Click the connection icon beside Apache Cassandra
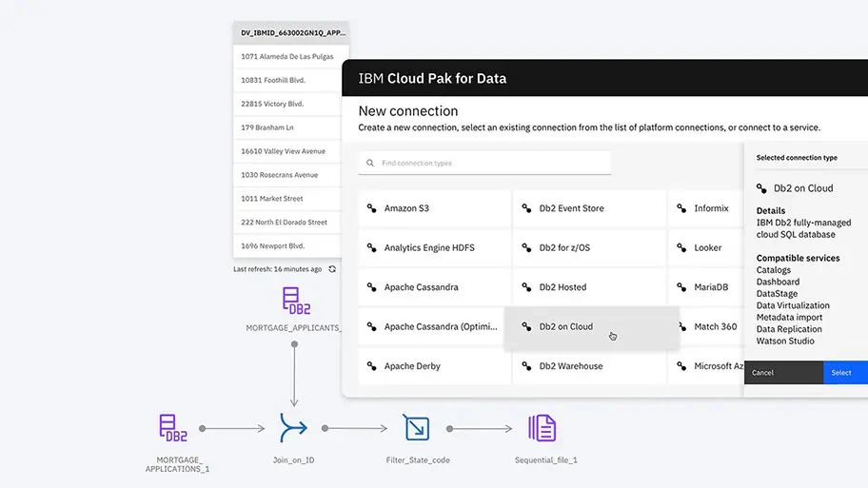 click(371, 286)
